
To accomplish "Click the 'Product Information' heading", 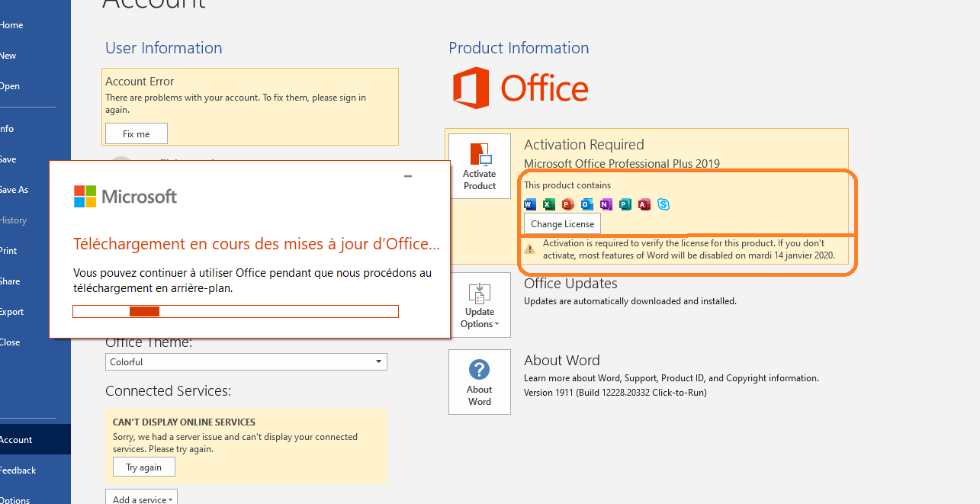I will pos(519,48).
